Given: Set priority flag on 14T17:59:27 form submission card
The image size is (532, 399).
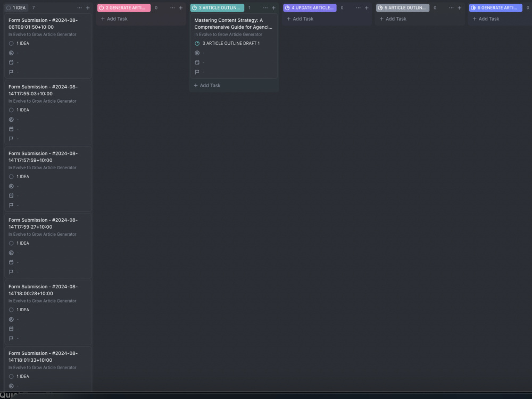Looking at the screenshot, I should tap(11, 272).
